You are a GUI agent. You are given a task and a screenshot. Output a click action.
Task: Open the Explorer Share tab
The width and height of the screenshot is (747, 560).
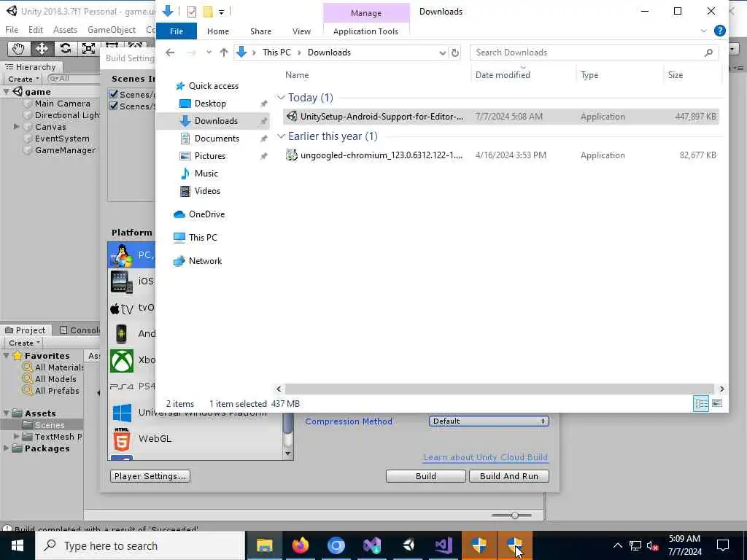pos(260,31)
